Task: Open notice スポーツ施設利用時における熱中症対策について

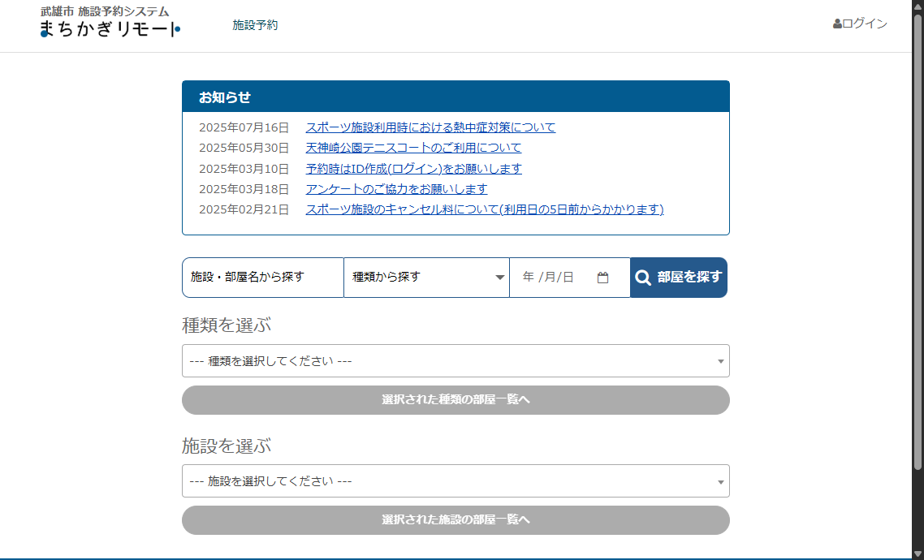Action: [x=430, y=127]
